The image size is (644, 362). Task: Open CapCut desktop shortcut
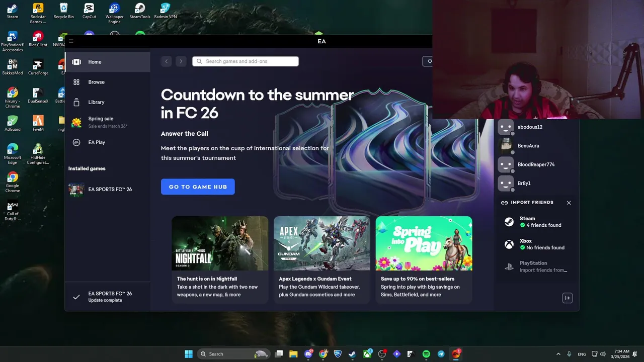(x=89, y=11)
